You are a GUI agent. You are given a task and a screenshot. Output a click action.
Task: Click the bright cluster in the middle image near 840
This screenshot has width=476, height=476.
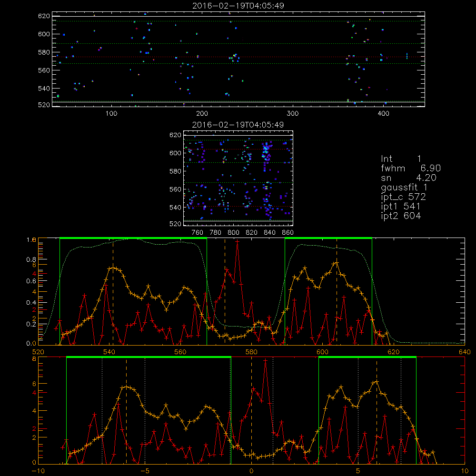click(266, 151)
